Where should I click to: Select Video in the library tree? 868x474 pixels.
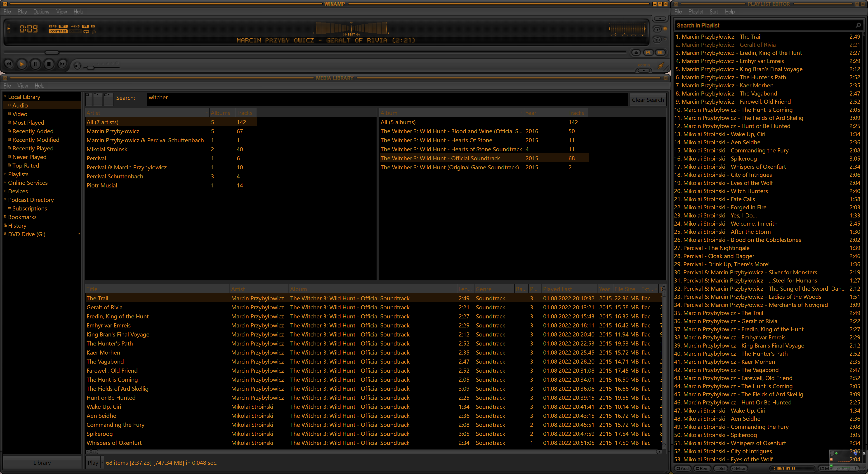tap(19, 114)
